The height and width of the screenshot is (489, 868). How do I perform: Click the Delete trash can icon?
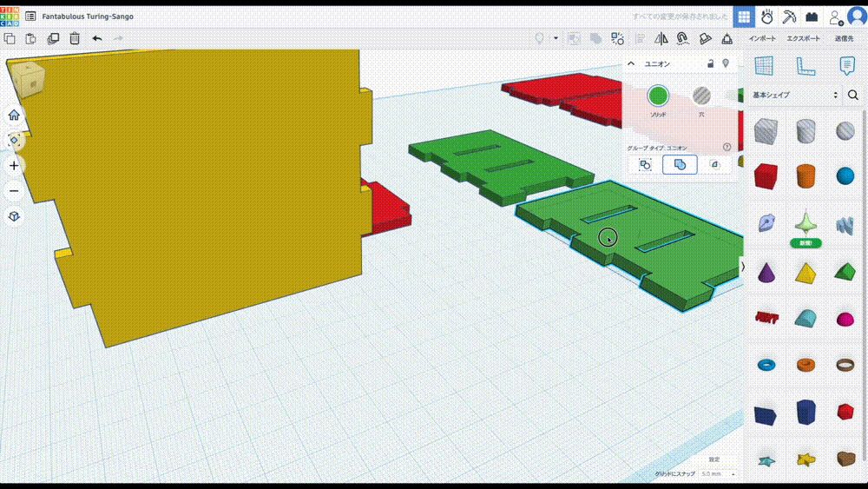(x=75, y=38)
